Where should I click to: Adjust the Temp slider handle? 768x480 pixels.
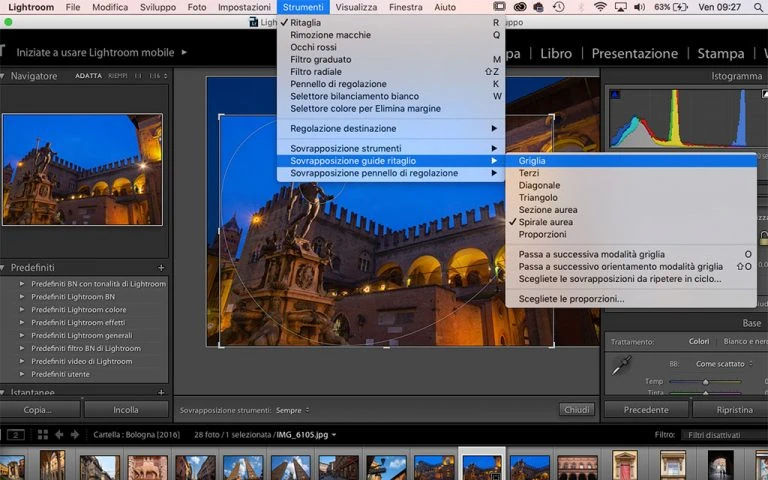pos(705,382)
